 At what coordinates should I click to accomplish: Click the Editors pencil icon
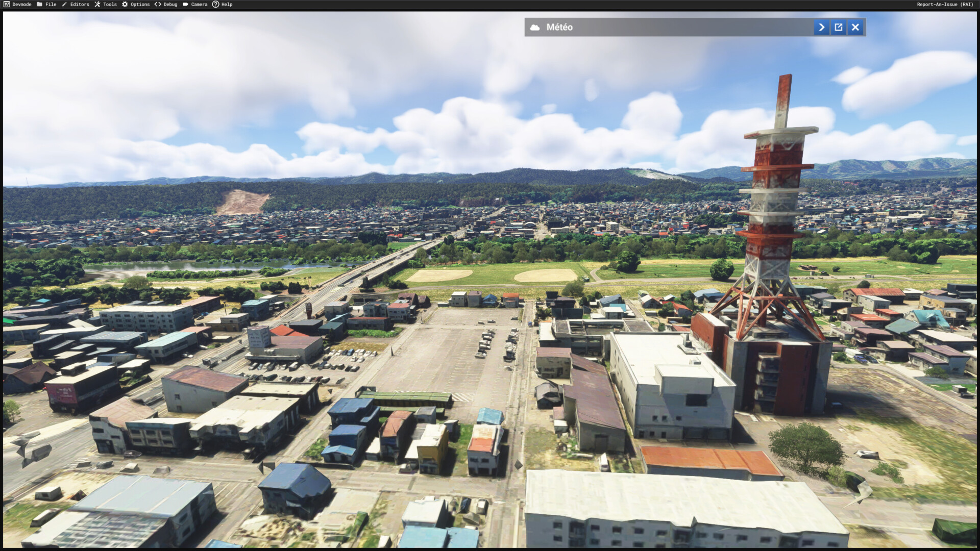pyautogui.click(x=64, y=4)
